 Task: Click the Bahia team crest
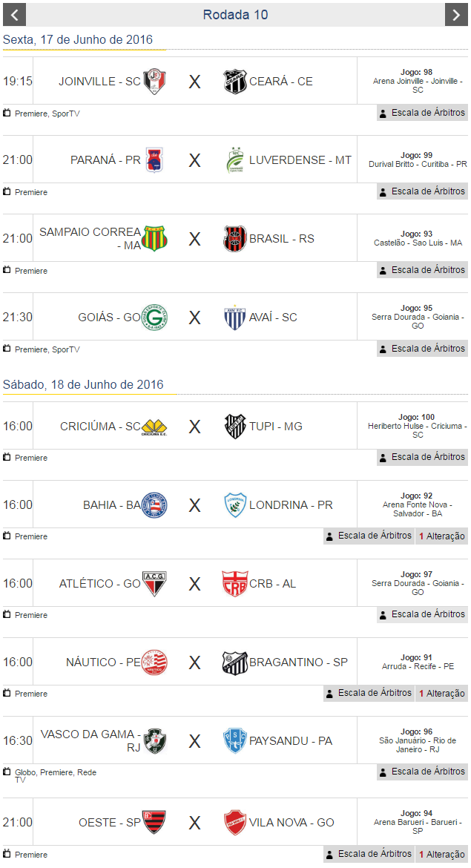(x=154, y=505)
